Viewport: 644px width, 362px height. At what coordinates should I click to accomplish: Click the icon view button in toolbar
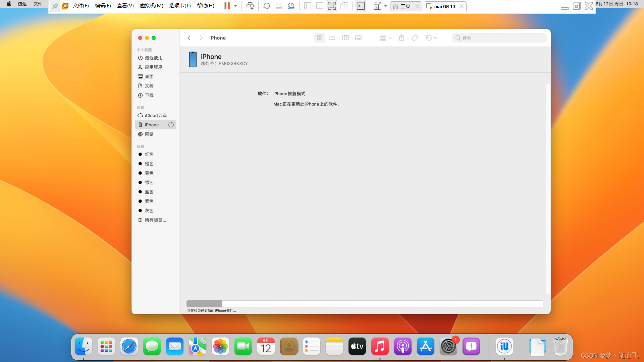tap(320, 38)
